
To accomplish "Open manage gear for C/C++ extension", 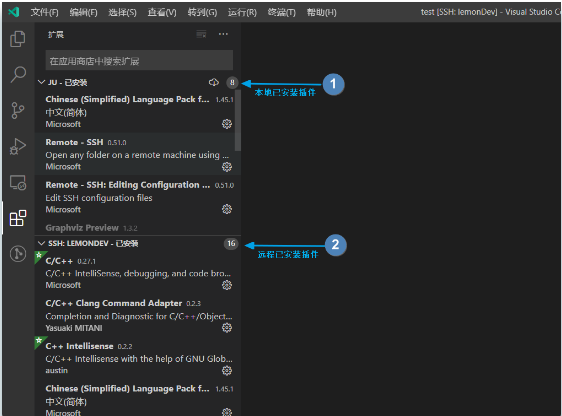I will (227, 285).
